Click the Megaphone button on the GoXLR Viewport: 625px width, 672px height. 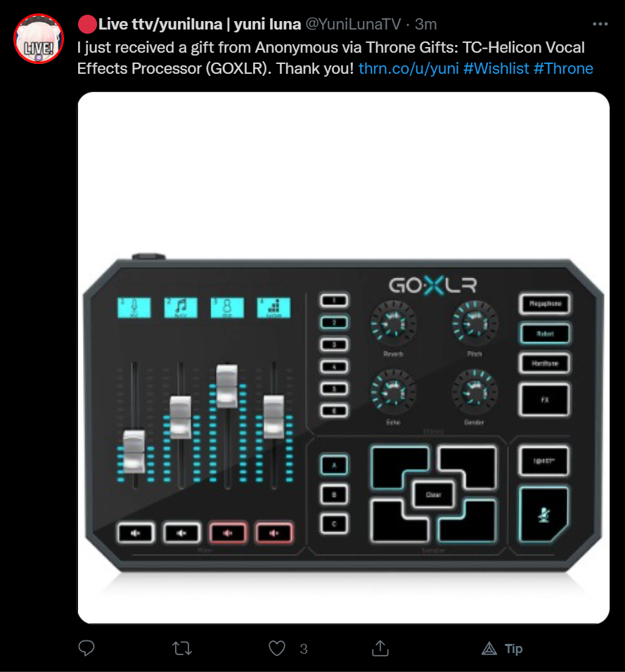point(545,304)
